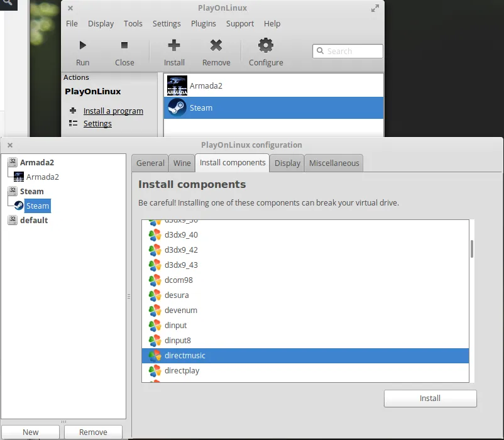Click the Run icon in the toolbar
The image size is (504, 440).
[x=82, y=45]
